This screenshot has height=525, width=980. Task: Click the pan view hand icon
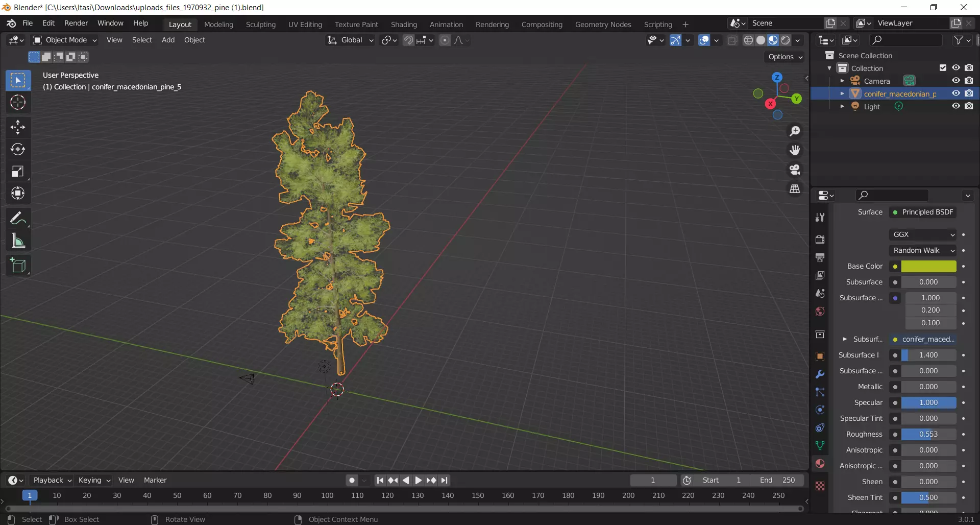(x=795, y=150)
